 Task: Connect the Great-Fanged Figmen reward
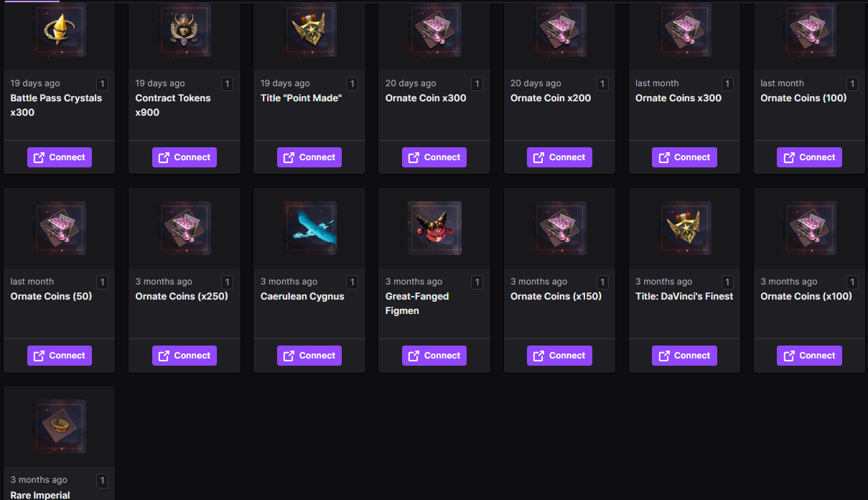point(434,355)
